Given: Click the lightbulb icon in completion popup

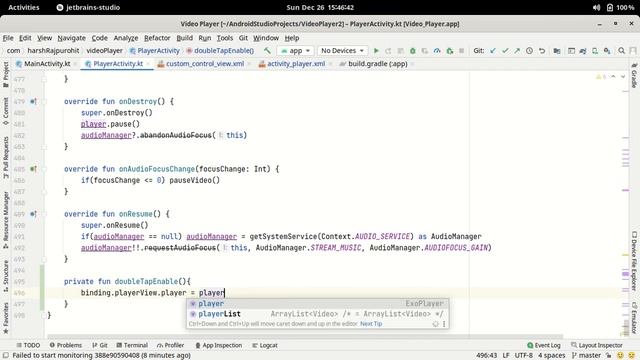Looking at the screenshot, I should (x=436, y=324).
